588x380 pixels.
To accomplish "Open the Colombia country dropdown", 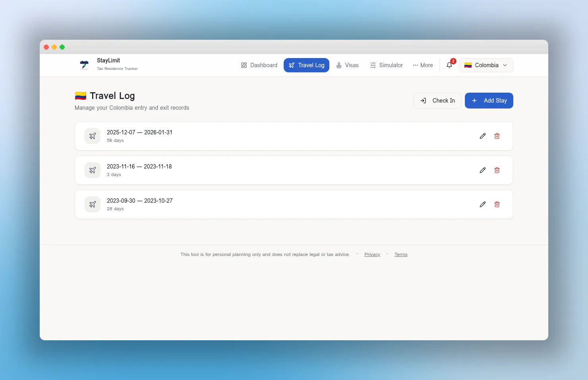I will click(486, 65).
